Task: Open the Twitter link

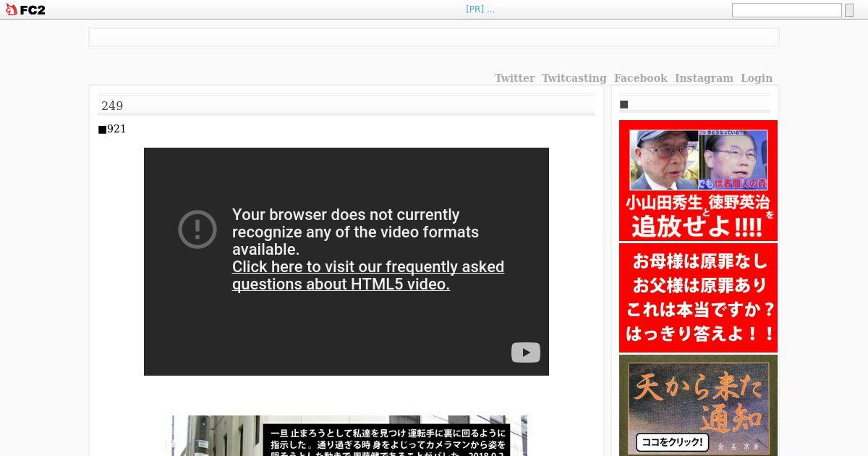Action: point(514,78)
